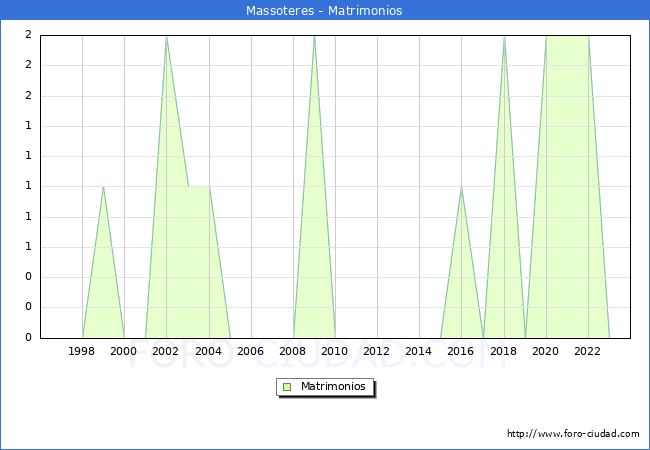The image size is (650, 450).
Task: Select the 2010 x-axis year label
Action: tap(334, 351)
